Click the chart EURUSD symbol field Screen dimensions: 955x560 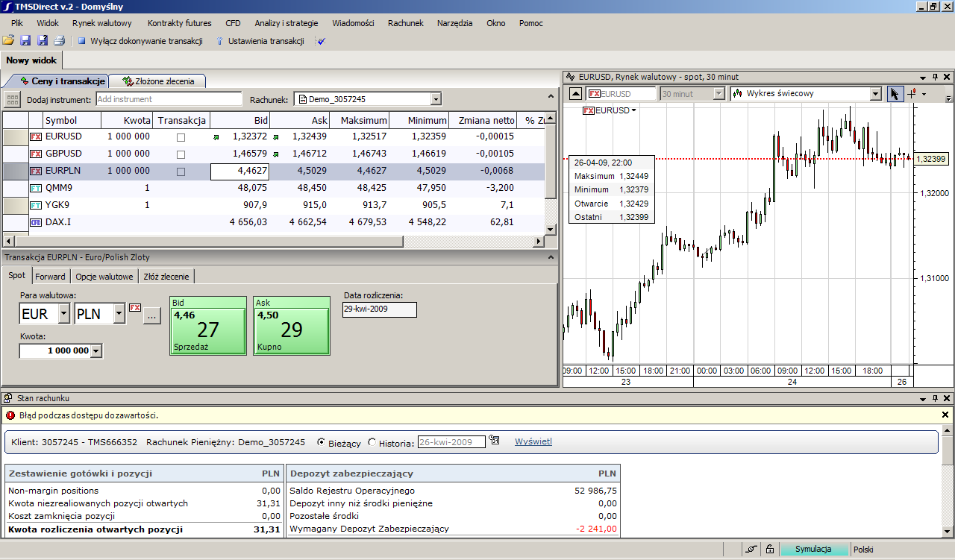coord(621,94)
